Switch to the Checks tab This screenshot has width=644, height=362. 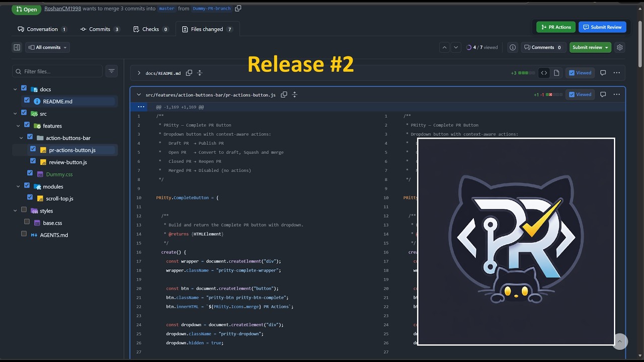150,29
